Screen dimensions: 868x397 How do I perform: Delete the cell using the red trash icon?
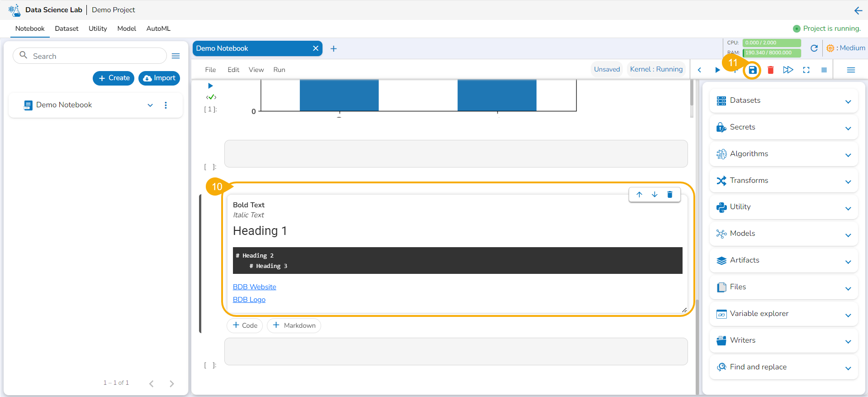[x=771, y=70]
